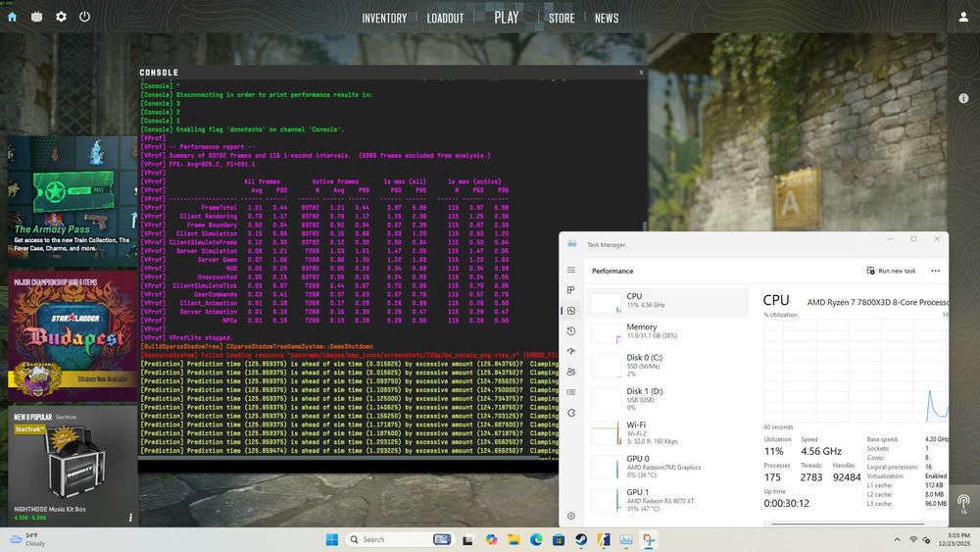Click the 'Stickers Now Available' label
Image resolution: width=980 pixels, height=552 pixels.
tap(103, 378)
